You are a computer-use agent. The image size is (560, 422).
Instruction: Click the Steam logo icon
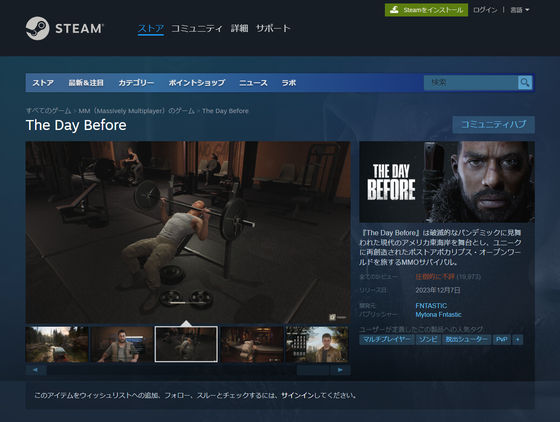coord(38,28)
